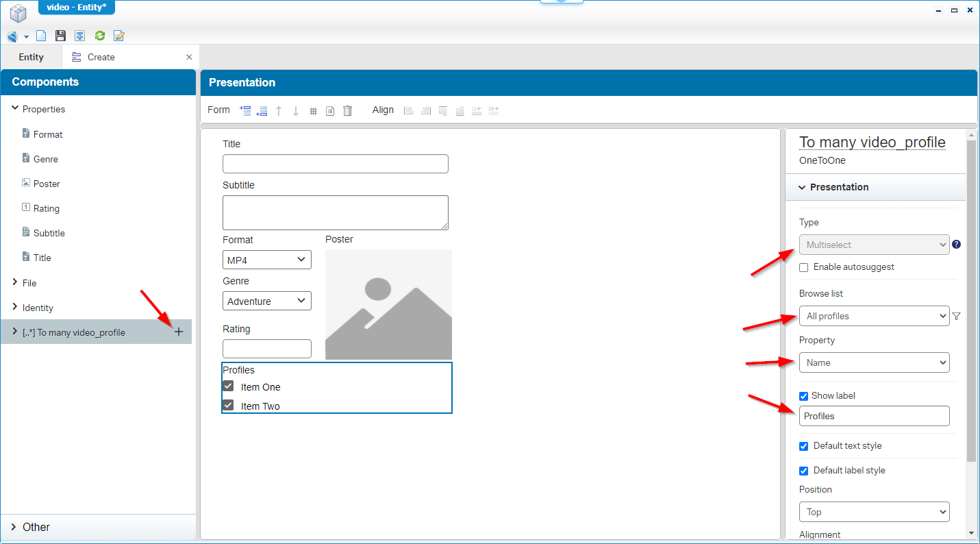Open the Property dropdown showing Name
This screenshot has width=980, height=544.
pyautogui.click(x=874, y=362)
